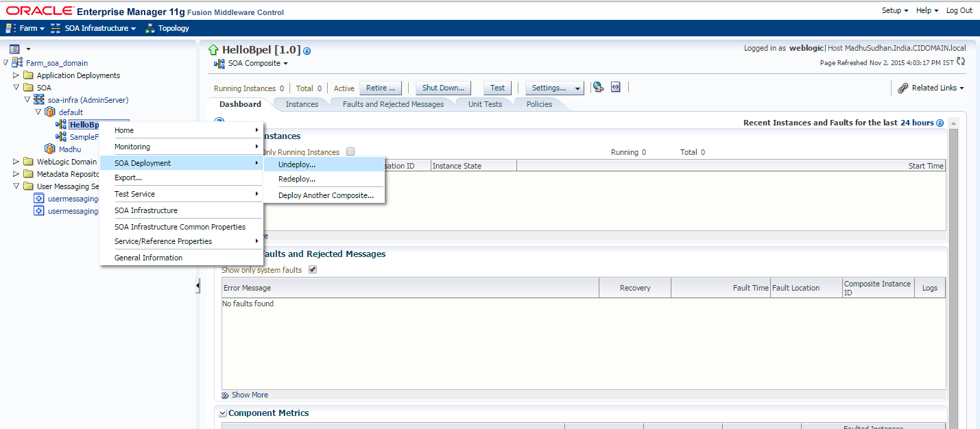Click the info icon next to HelloBpel [1.0]
The height and width of the screenshot is (429, 980).
pyautogui.click(x=307, y=51)
